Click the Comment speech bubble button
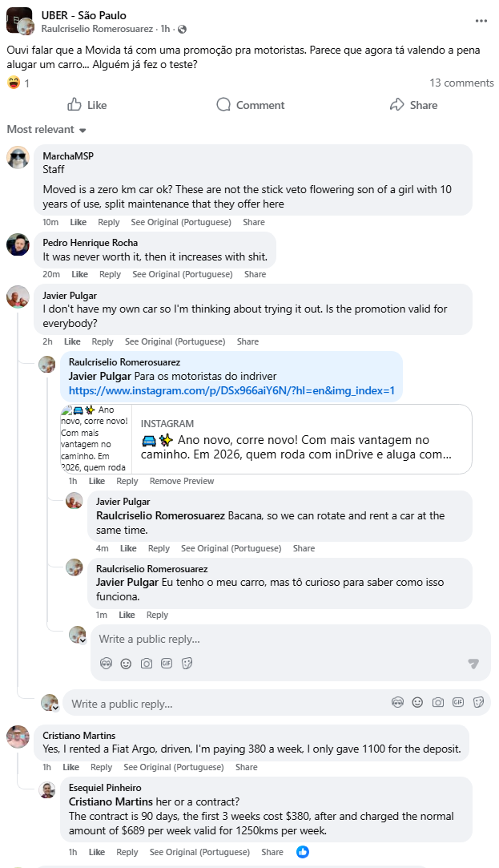The width and height of the screenshot is (499, 868). click(x=250, y=105)
